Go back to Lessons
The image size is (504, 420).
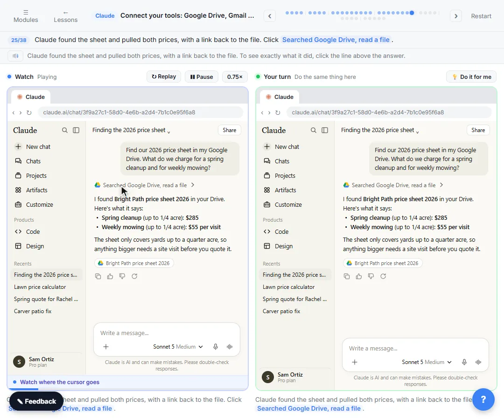click(x=66, y=16)
